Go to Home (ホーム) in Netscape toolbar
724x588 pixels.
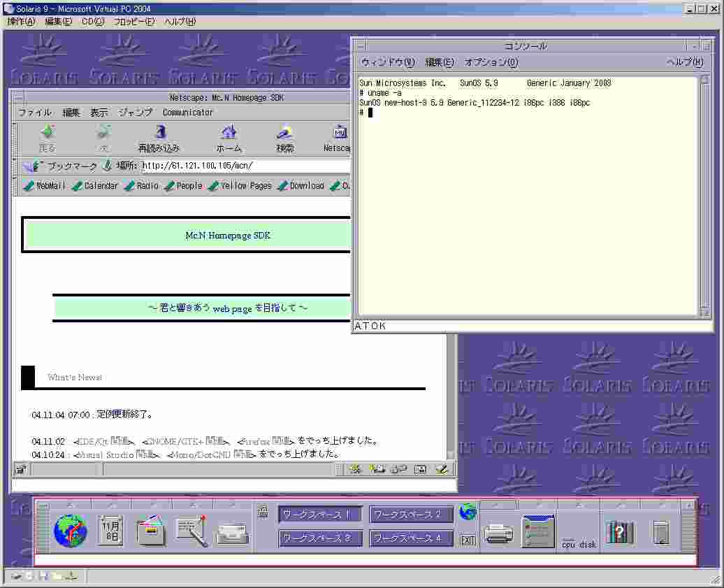coord(229,138)
